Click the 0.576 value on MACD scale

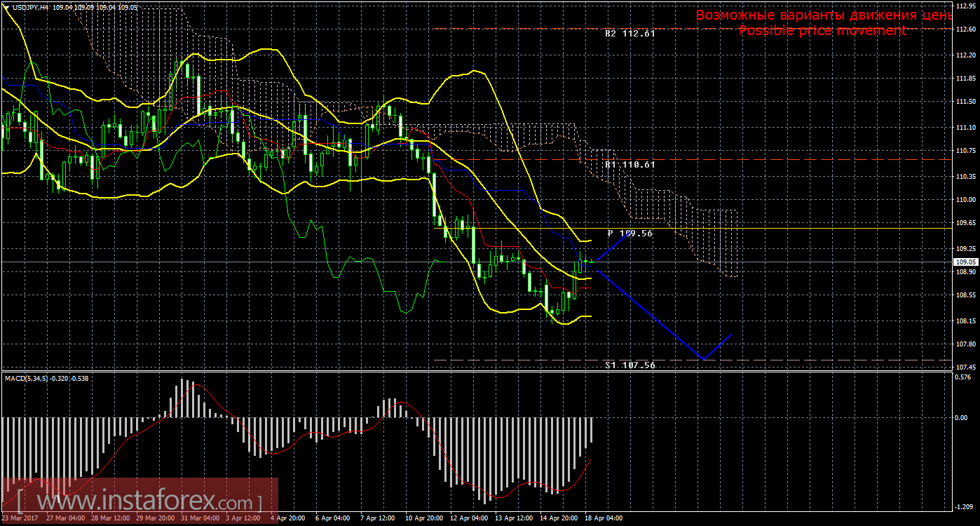[964, 377]
